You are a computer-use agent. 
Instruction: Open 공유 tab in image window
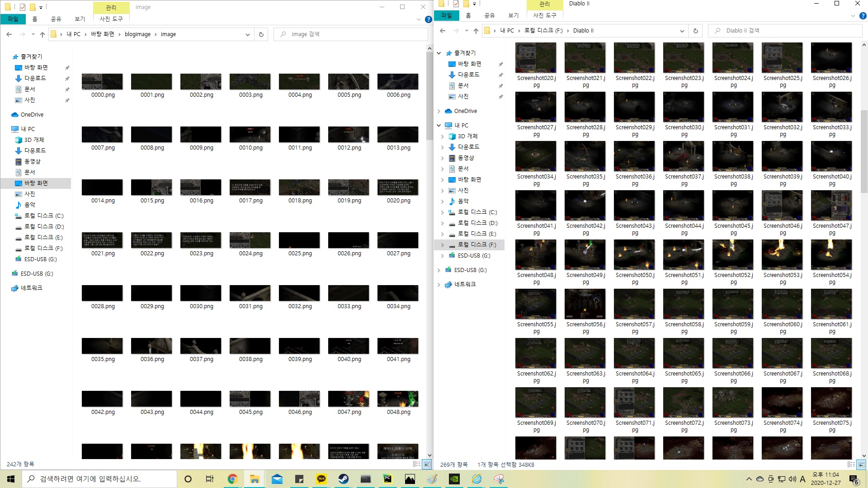point(56,19)
